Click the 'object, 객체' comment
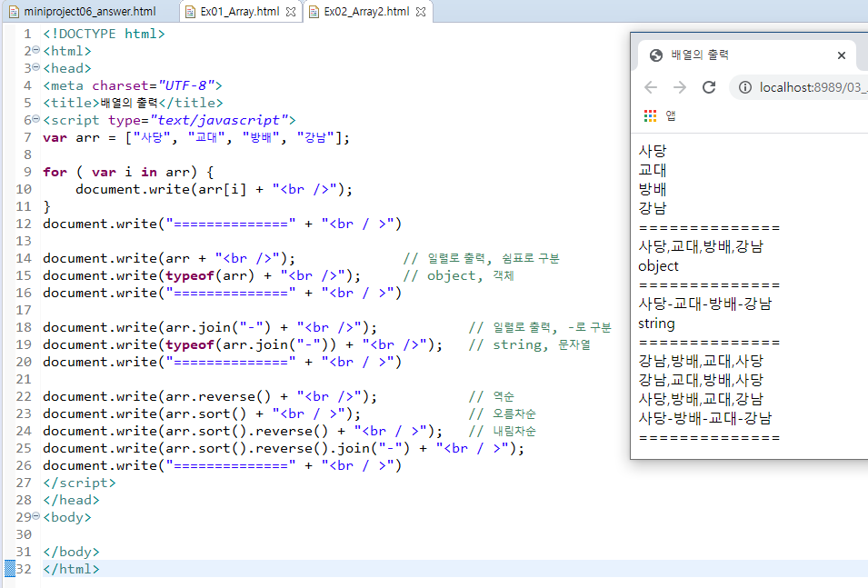Image resolution: width=868 pixels, height=588 pixels. (x=459, y=275)
